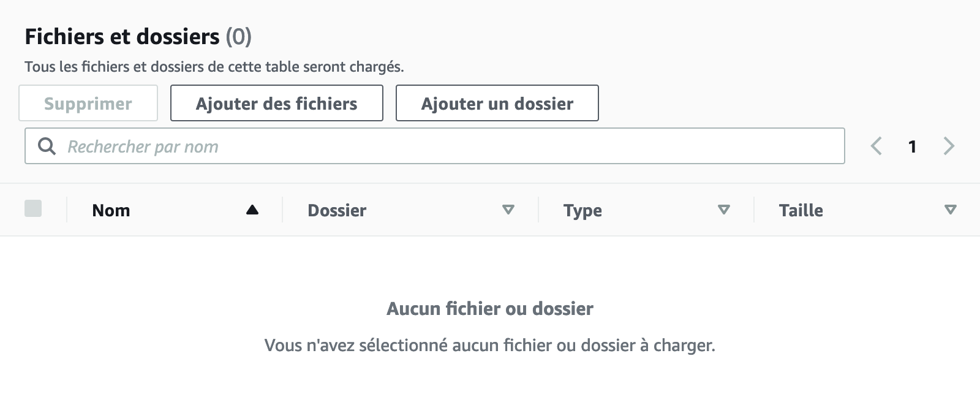Sort table by the Dossier column header
Image resolution: width=980 pixels, height=413 pixels.
337,210
